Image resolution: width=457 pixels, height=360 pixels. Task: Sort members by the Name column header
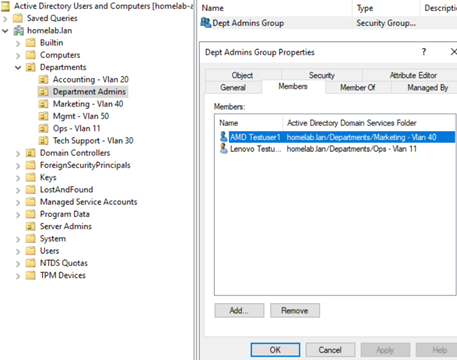[x=249, y=123]
